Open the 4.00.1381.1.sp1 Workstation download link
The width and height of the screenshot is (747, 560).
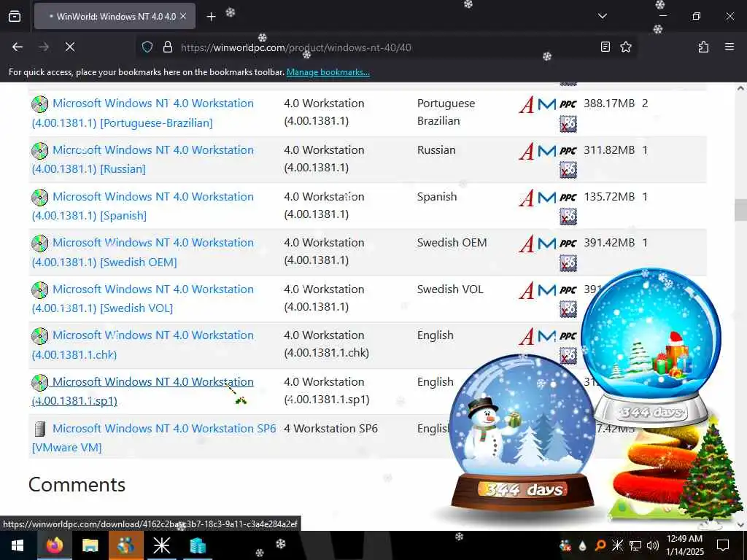point(143,391)
